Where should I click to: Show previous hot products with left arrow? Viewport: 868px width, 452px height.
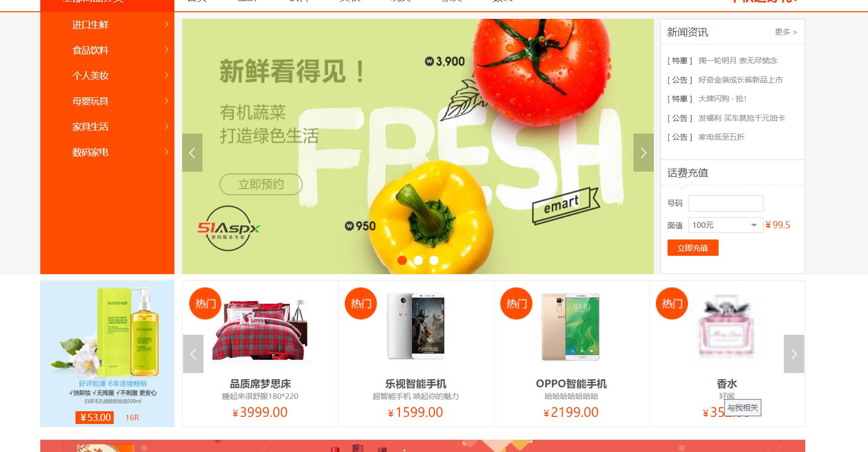pyautogui.click(x=193, y=354)
